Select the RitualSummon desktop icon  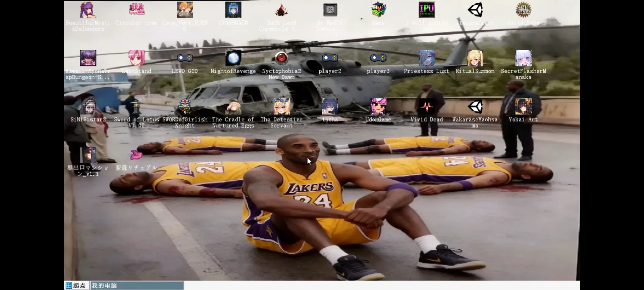[x=475, y=58]
